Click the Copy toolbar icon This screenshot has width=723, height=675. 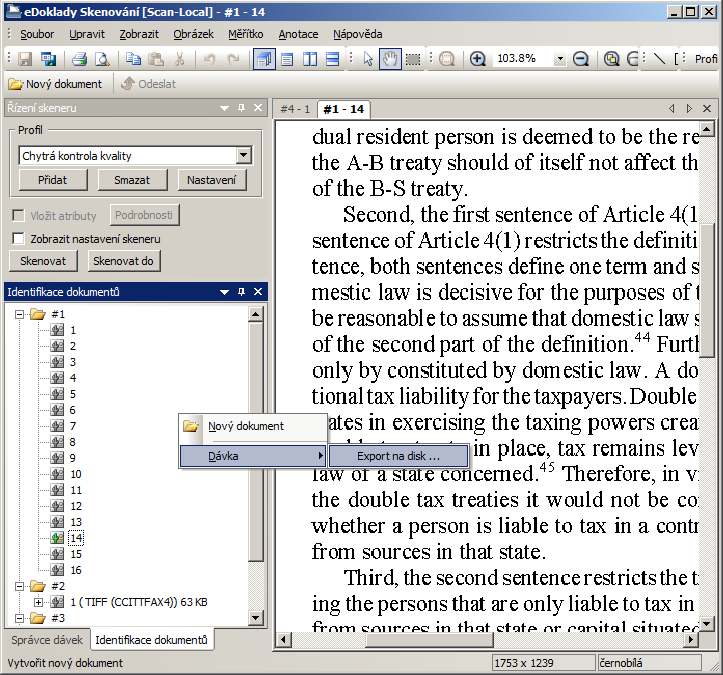(x=134, y=59)
